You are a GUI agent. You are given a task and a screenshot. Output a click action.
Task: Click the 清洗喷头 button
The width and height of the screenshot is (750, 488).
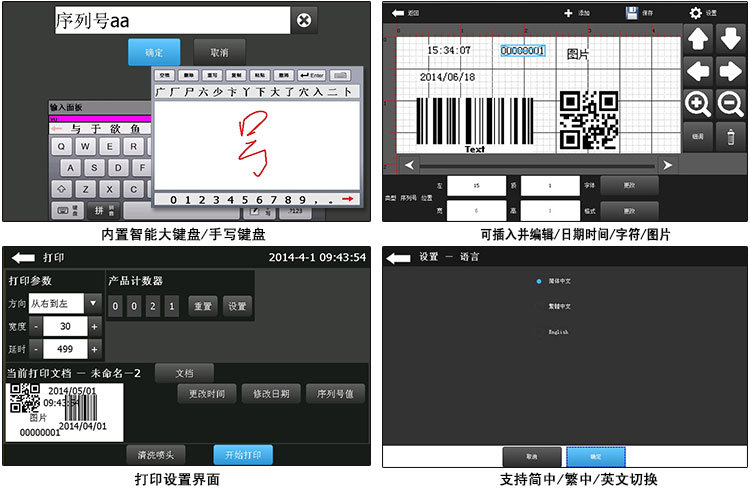pos(155,455)
